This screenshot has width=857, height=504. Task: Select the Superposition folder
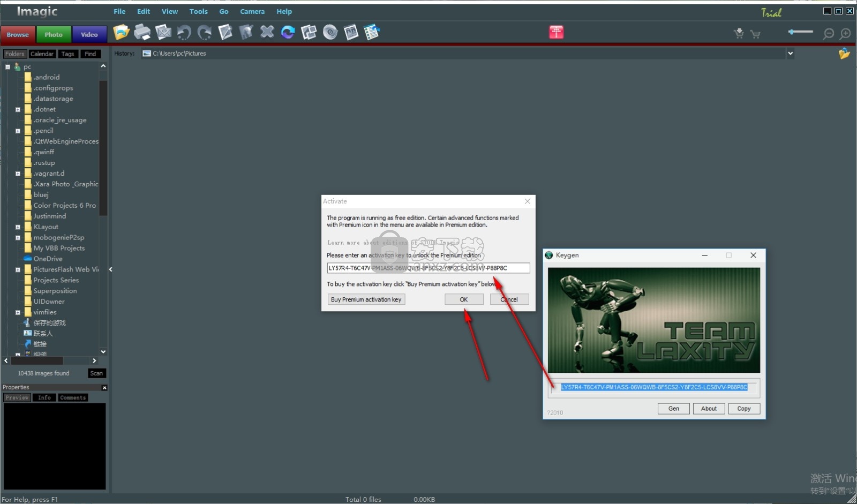[55, 291]
